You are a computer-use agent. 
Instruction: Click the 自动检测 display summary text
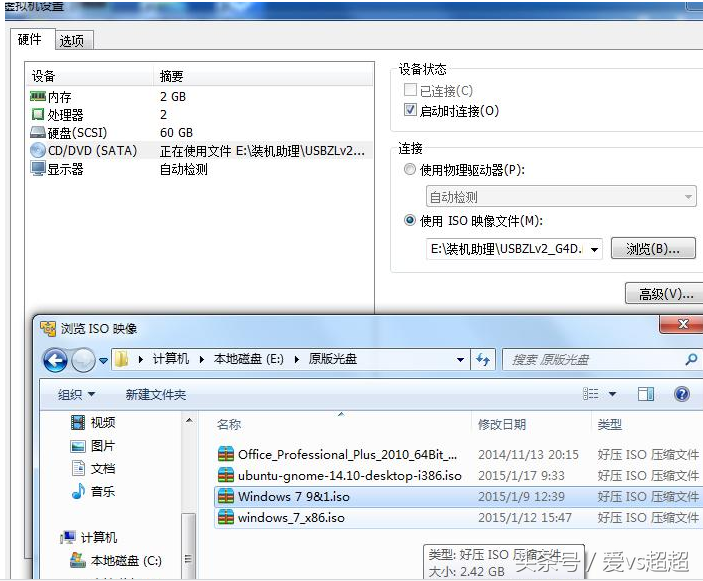pos(184,169)
